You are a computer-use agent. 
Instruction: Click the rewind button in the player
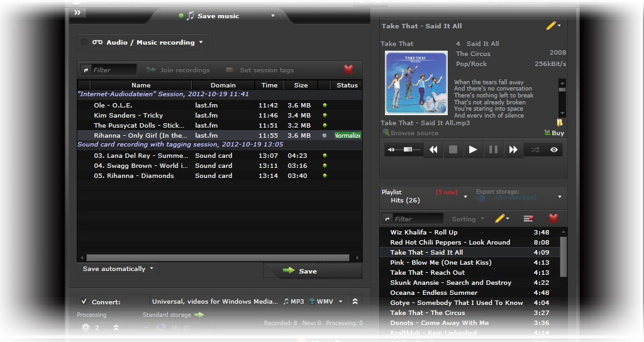(433, 150)
